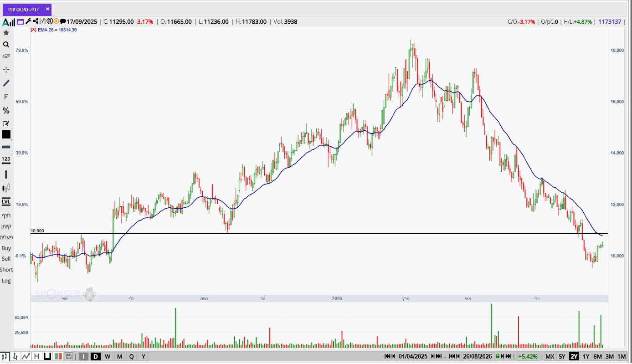The height and width of the screenshot is (364, 632).
Task: Add to favorites with the star icon
Action: click(x=6, y=33)
